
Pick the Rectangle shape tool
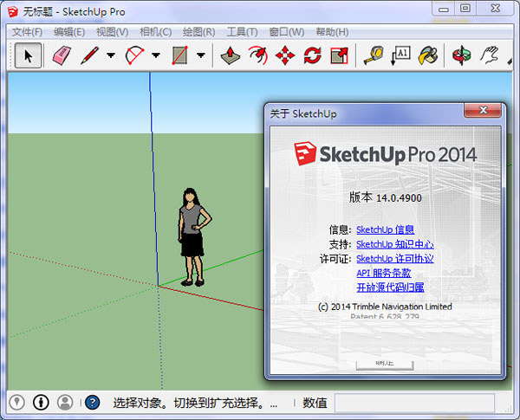pyautogui.click(x=180, y=55)
